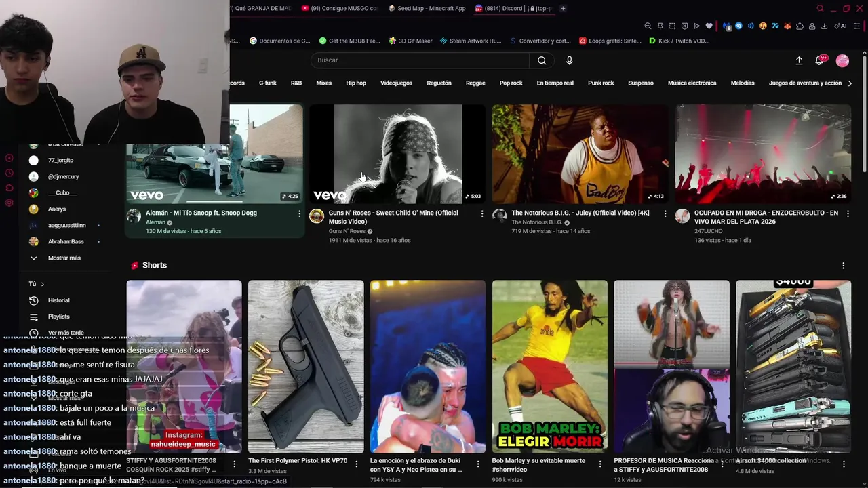Open the HK VP70 pistol short
The image size is (868, 488).
[306, 366]
